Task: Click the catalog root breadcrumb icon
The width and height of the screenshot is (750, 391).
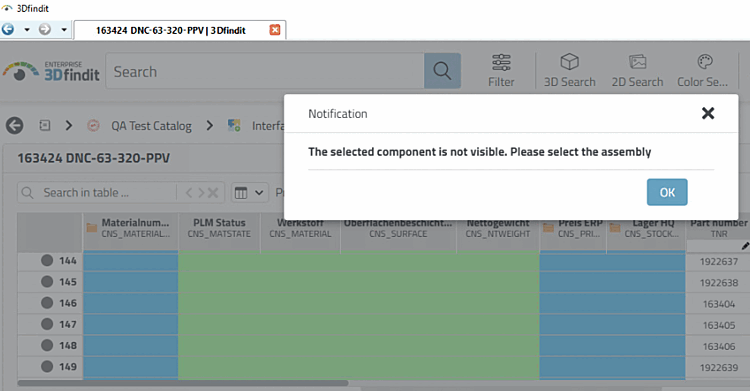Action: point(44,125)
